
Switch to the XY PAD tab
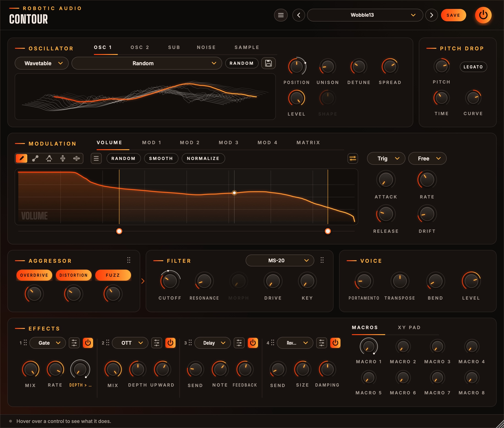click(409, 328)
